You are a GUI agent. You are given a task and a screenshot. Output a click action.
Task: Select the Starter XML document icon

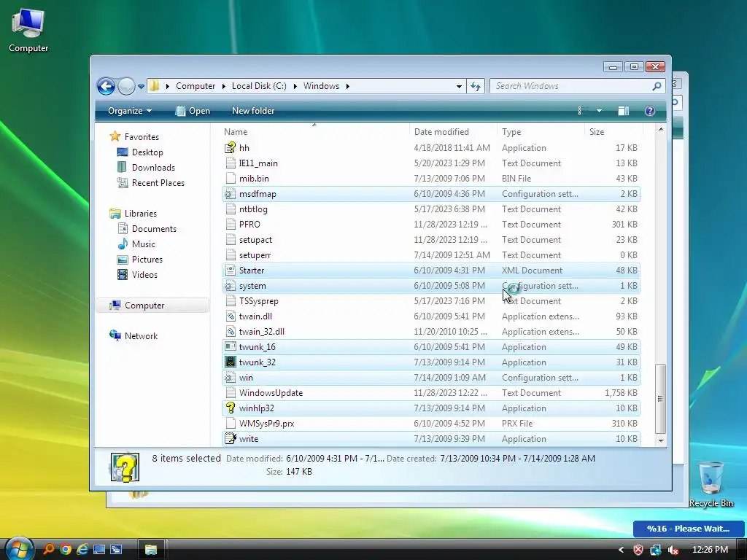tap(230, 271)
